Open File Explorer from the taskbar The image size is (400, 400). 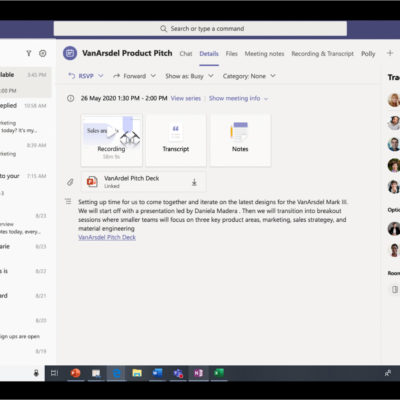pyautogui.click(x=137, y=373)
